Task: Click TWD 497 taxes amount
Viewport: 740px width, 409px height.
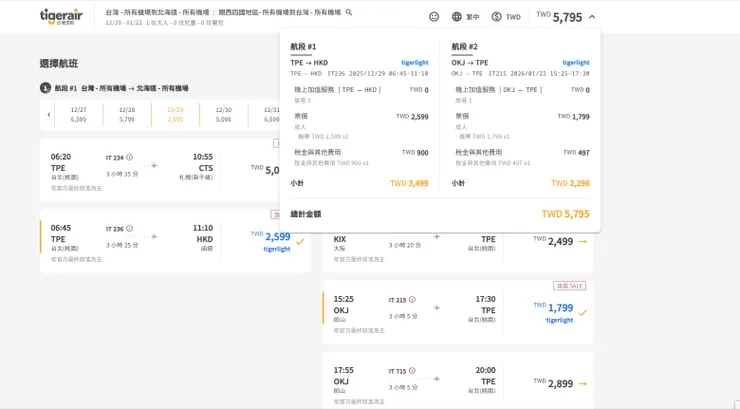Action: 576,152
